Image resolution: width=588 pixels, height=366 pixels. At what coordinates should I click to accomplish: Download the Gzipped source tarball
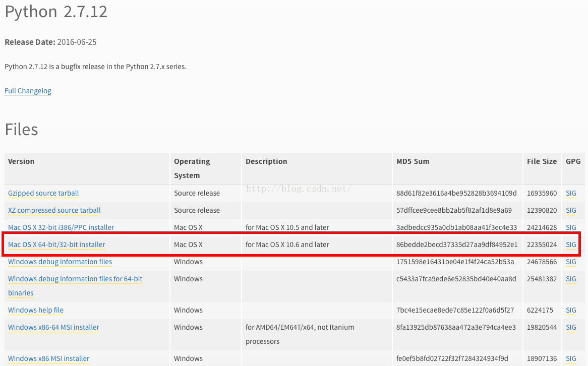tap(43, 193)
